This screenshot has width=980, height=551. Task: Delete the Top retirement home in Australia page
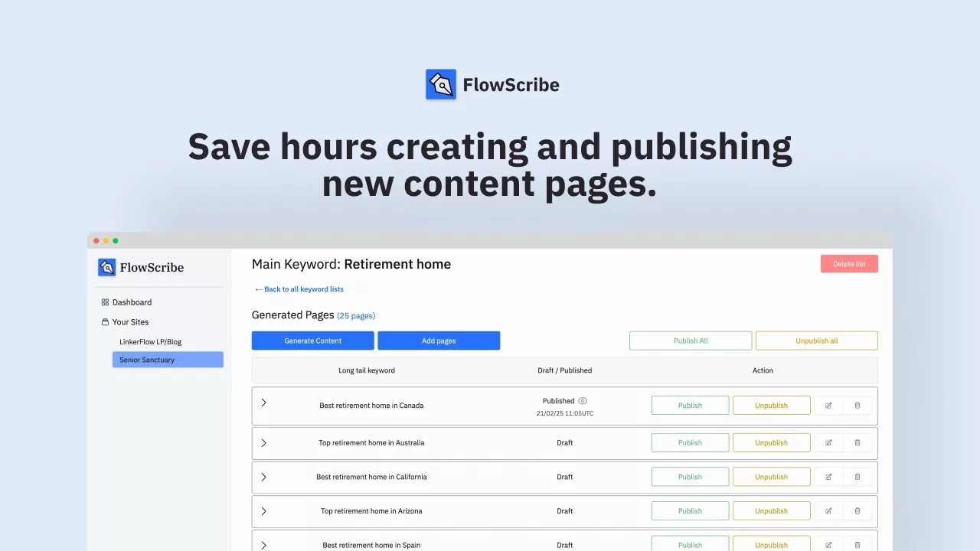[x=857, y=442]
